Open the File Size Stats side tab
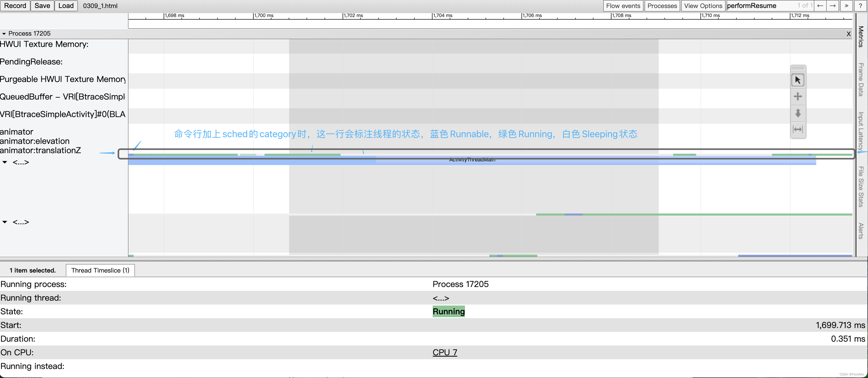Viewport: 868px width, 378px height. tap(861, 187)
